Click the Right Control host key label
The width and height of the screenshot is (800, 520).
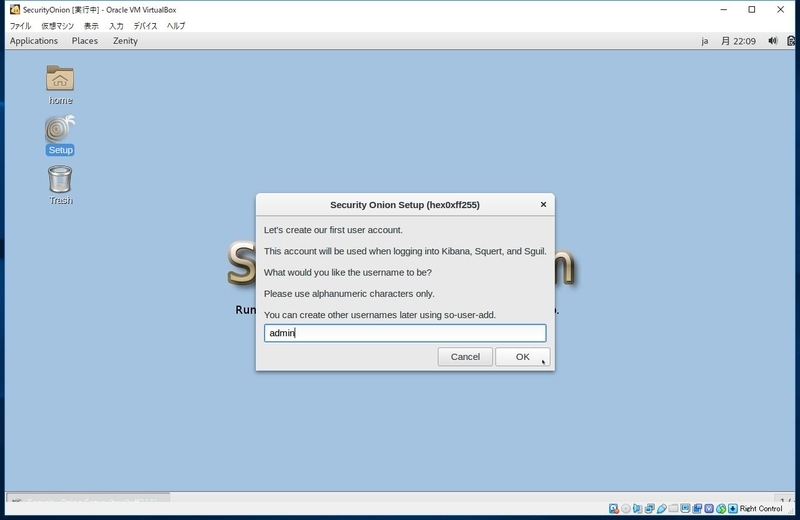coord(761,508)
